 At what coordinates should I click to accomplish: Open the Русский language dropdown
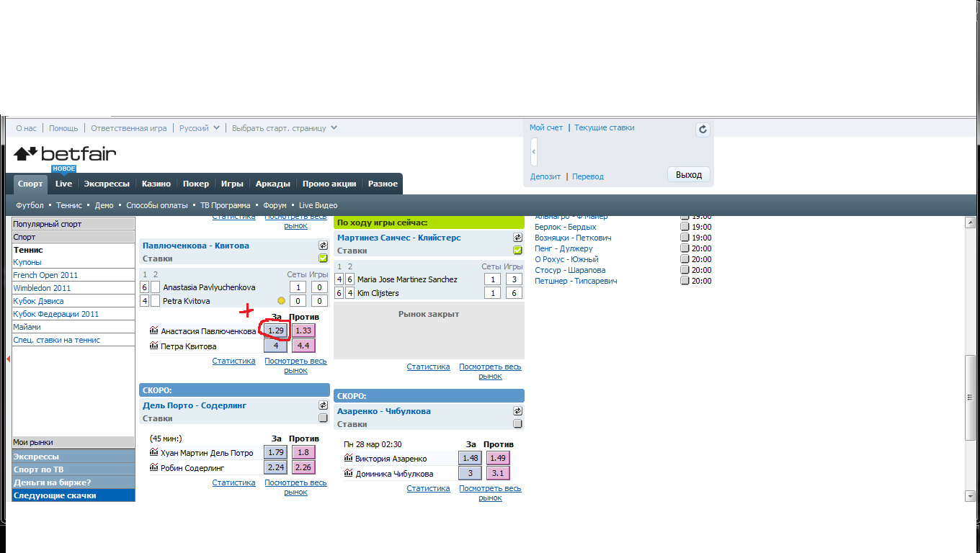click(199, 128)
